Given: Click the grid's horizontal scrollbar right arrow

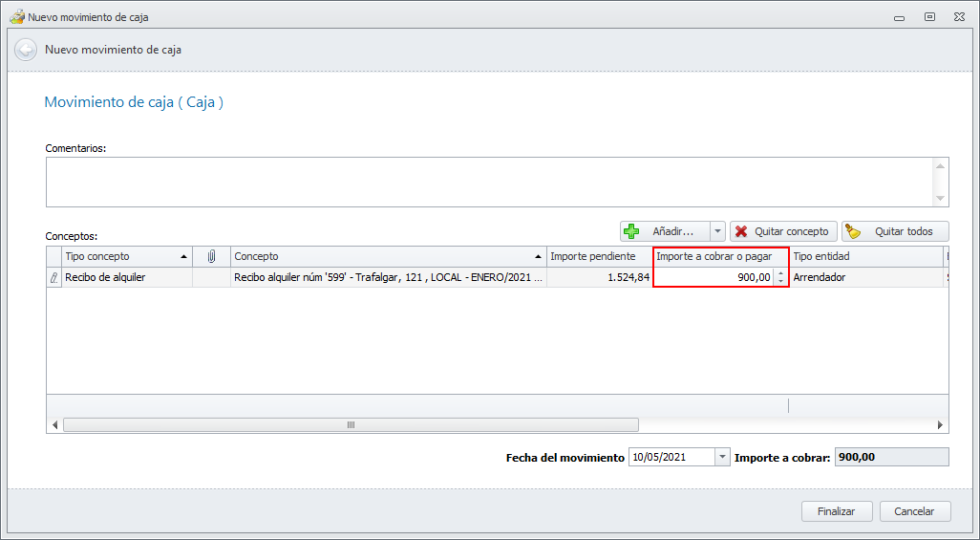Looking at the screenshot, I should [x=940, y=425].
